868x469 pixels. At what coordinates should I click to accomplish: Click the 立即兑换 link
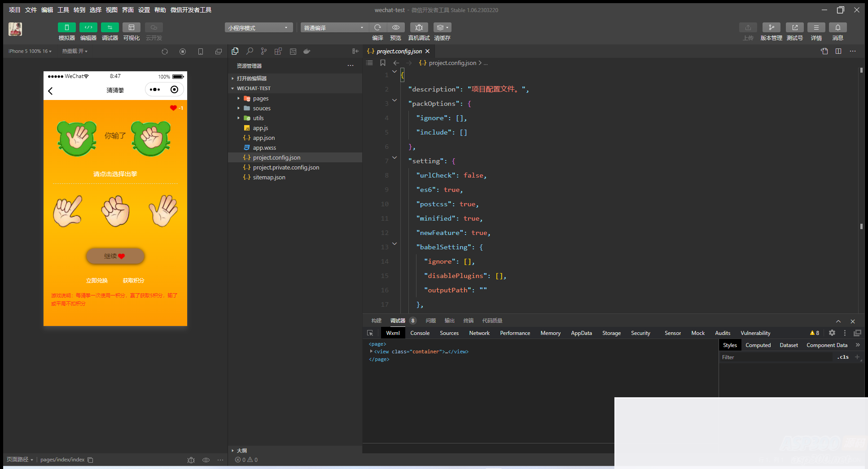click(x=97, y=281)
